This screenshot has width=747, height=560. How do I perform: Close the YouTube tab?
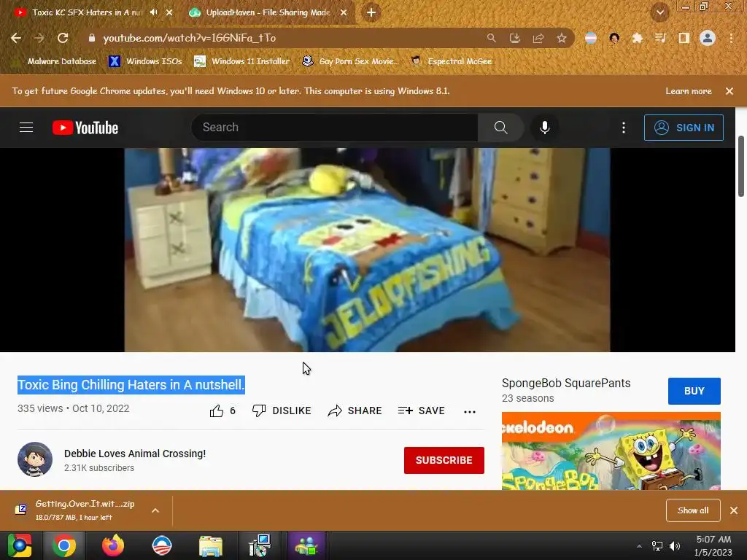[169, 12]
